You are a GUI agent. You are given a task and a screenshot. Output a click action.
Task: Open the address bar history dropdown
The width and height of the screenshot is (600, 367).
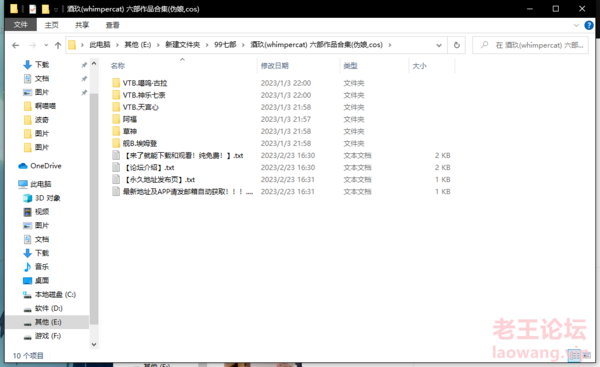[x=439, y=45]
